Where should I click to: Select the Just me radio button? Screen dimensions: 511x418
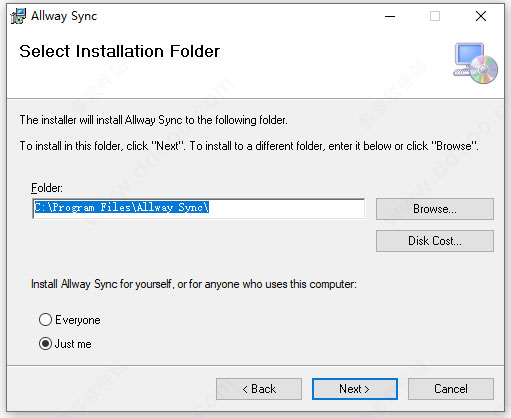[x=45, y=344]
